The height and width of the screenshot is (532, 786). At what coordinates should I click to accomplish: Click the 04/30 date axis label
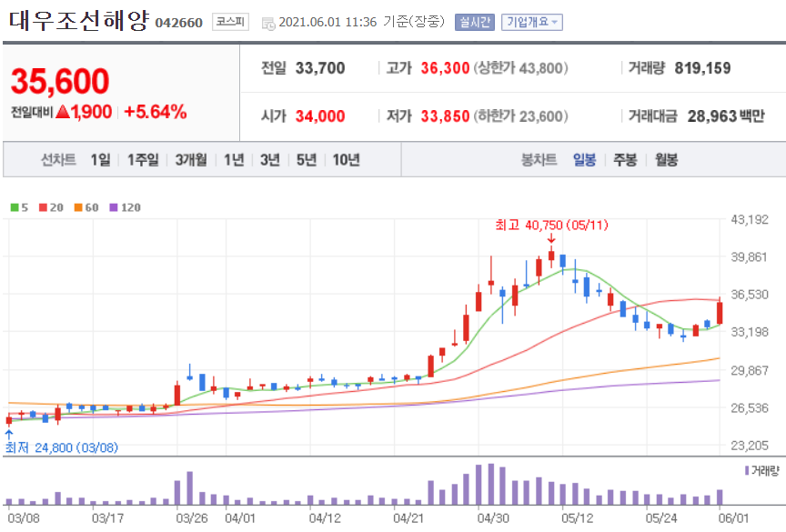pyautogui.click(x=493, y=518)
